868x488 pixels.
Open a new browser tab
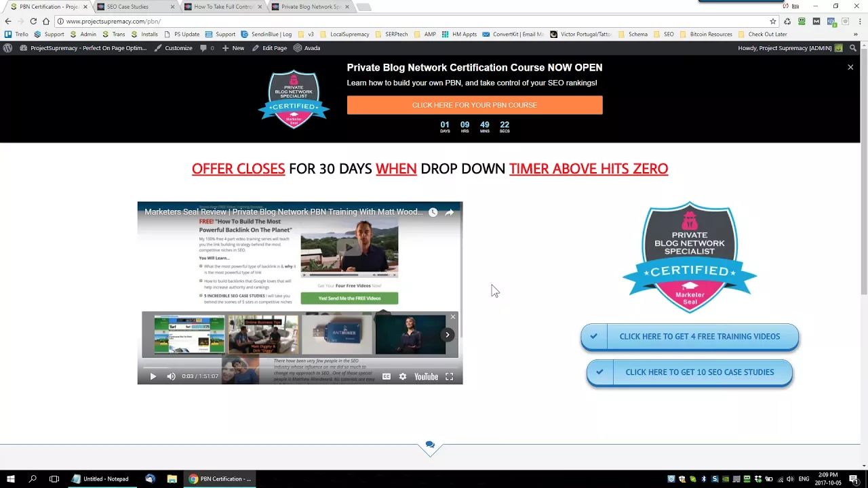point(363,7)
